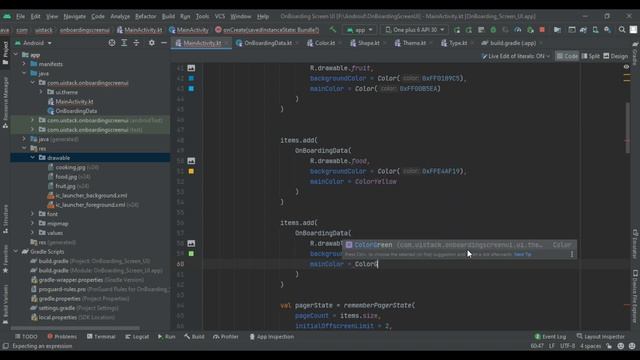The image size is (640, 360).
Task: Switch to Theme.kt tab
Action: (414, 43)
